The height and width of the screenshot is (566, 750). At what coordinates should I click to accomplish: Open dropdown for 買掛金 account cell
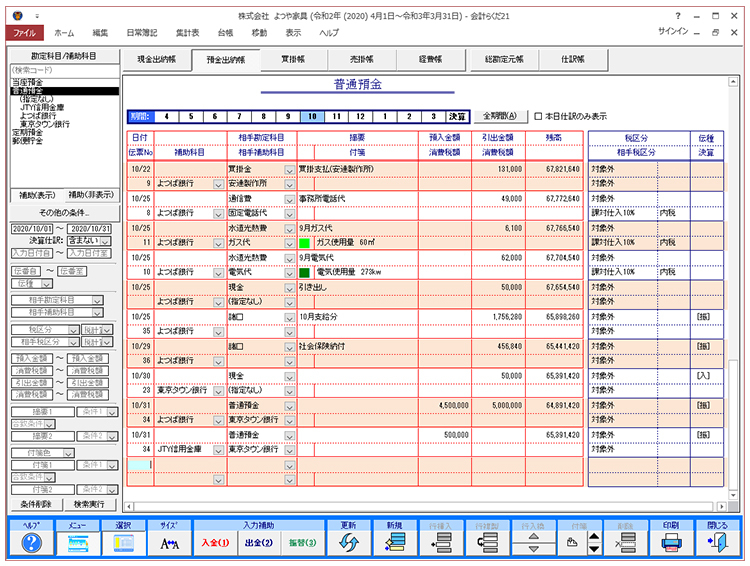(289, 170)
